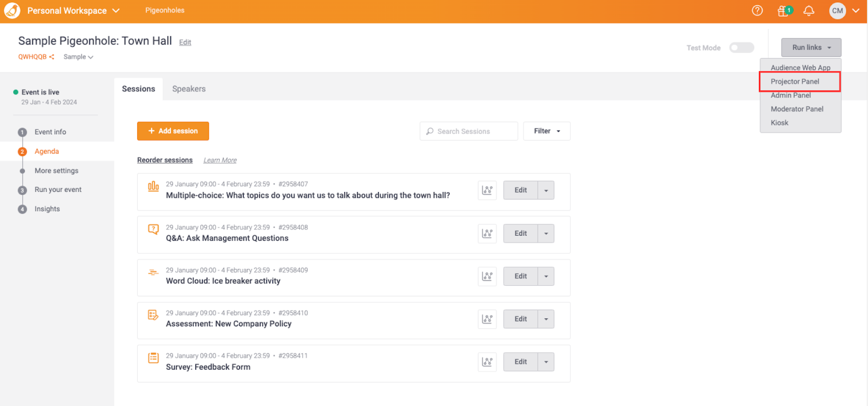Viewport: 868px width, 406px height.
Task: Switch to the Speakers tab
Action: click(189, 89)
